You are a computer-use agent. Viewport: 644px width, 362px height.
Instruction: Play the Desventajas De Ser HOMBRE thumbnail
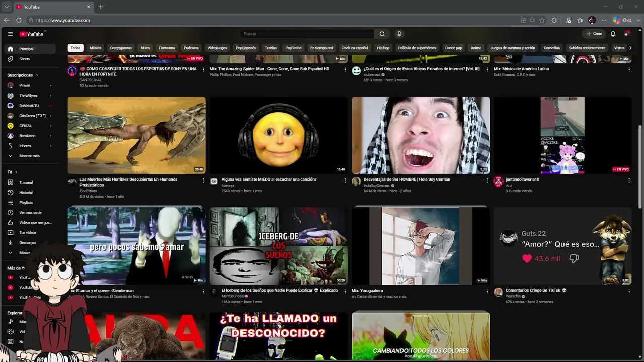pos(421,135)
